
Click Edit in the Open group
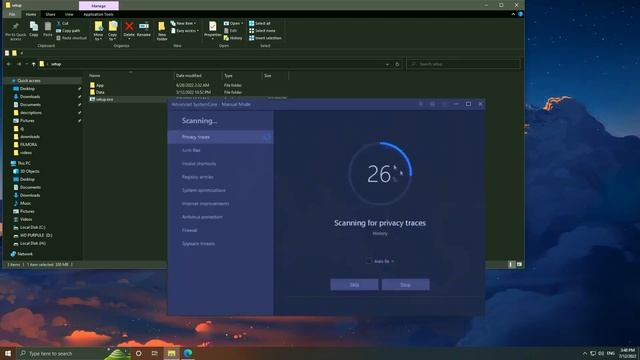pos(231,31)
